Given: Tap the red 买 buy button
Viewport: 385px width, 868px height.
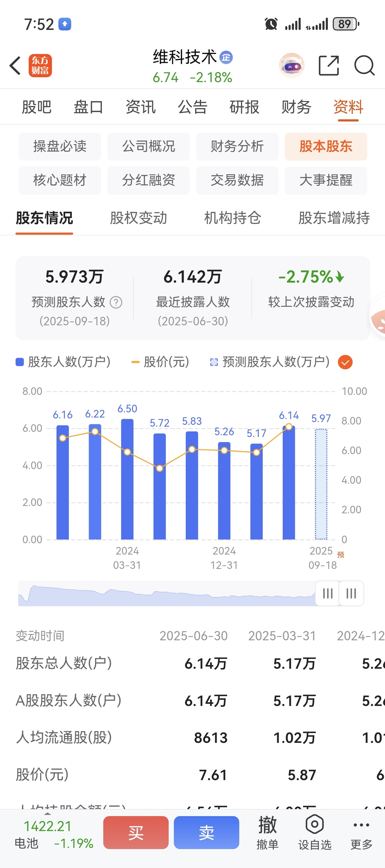Looking at the screenshot, I should point(136,833).
